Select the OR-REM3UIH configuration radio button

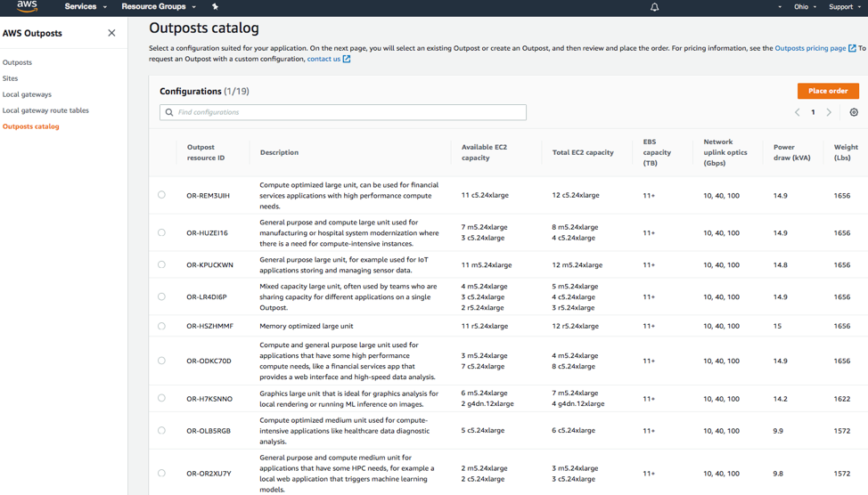tap(161, 195)
